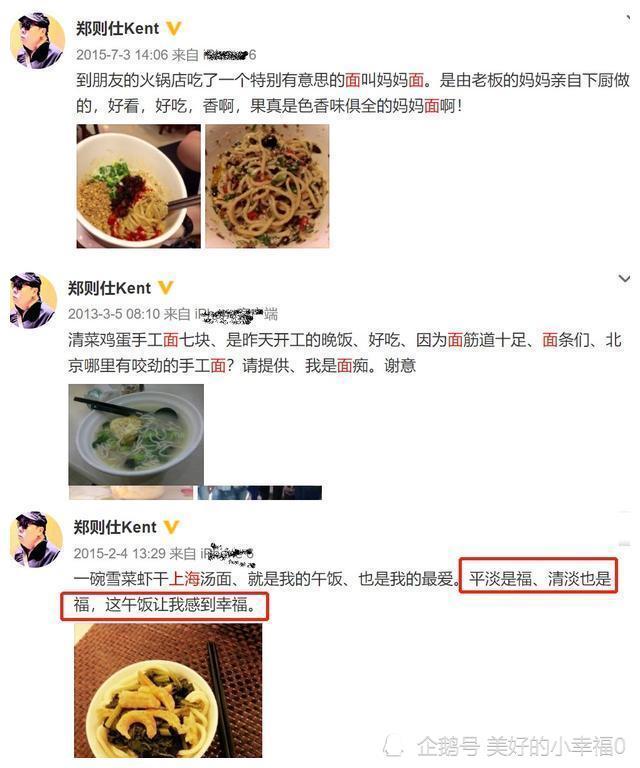View the egg vegetable soup noodle photo

136,434
